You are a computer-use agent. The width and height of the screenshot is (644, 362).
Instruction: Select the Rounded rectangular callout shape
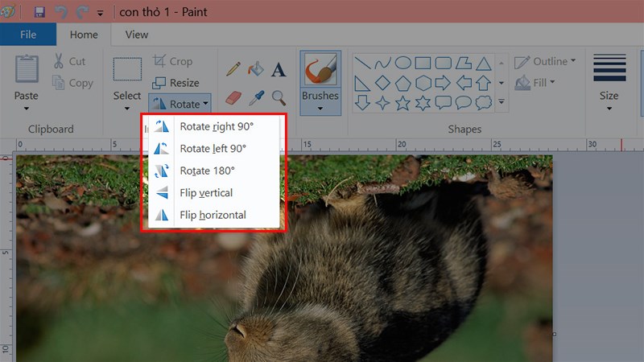(444, 103)
